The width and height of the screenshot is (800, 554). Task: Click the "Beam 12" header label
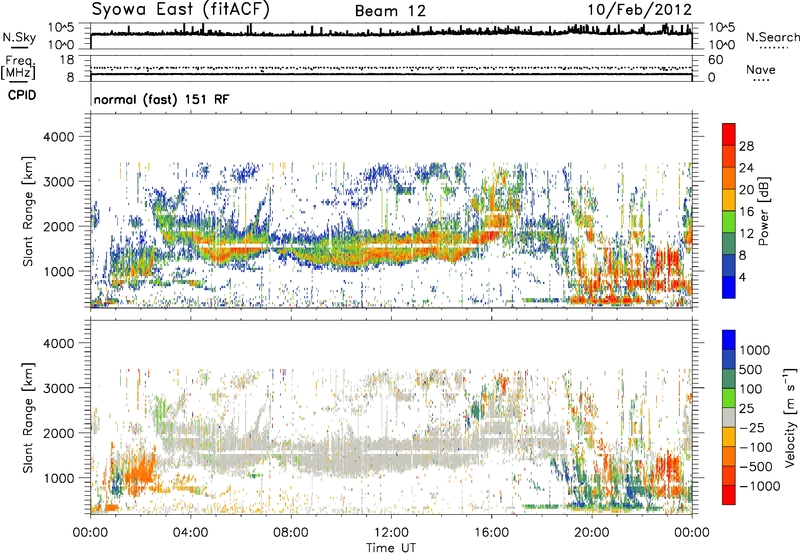(x=390, y=11)
